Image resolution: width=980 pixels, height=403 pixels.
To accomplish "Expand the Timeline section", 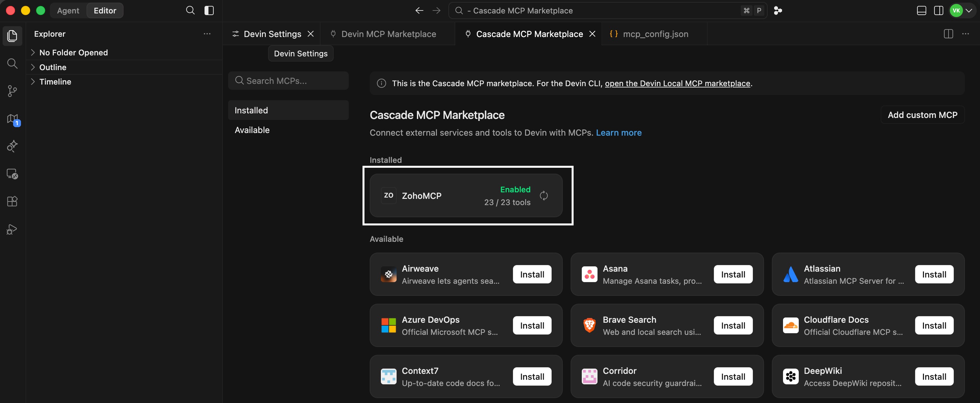I will pos(124,82).
